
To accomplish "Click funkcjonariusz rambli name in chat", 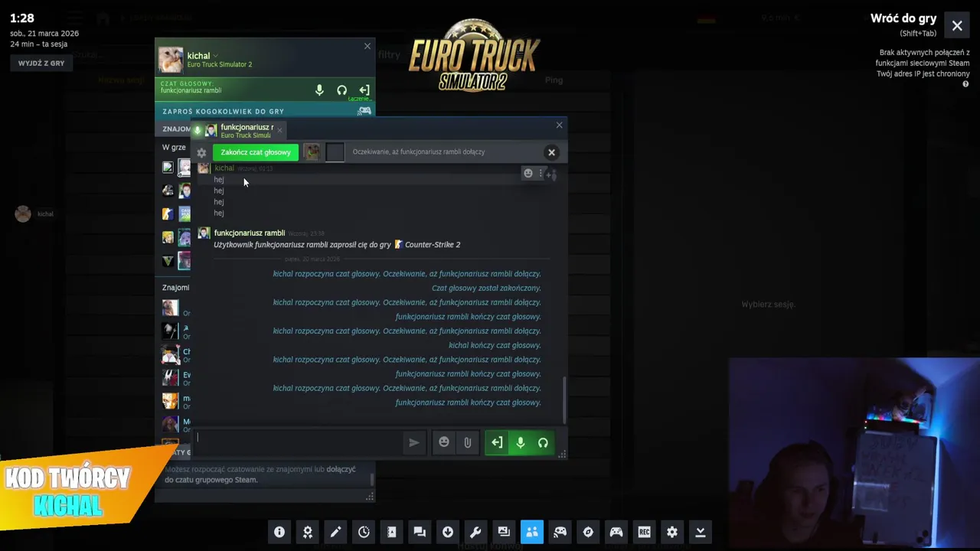I will [250, 233].
